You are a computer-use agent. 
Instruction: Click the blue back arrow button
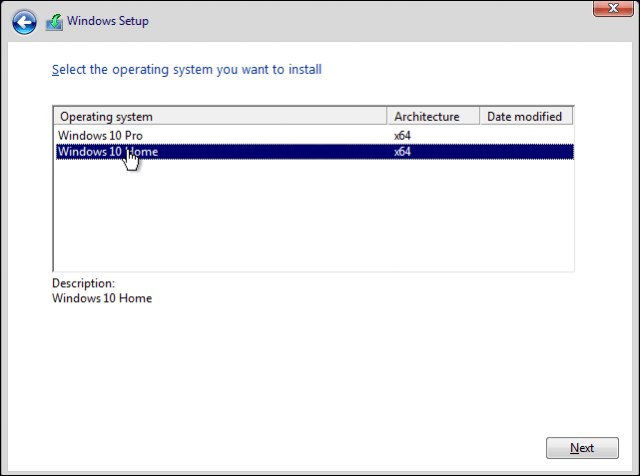pyautogui.click(x=24, y=20)
